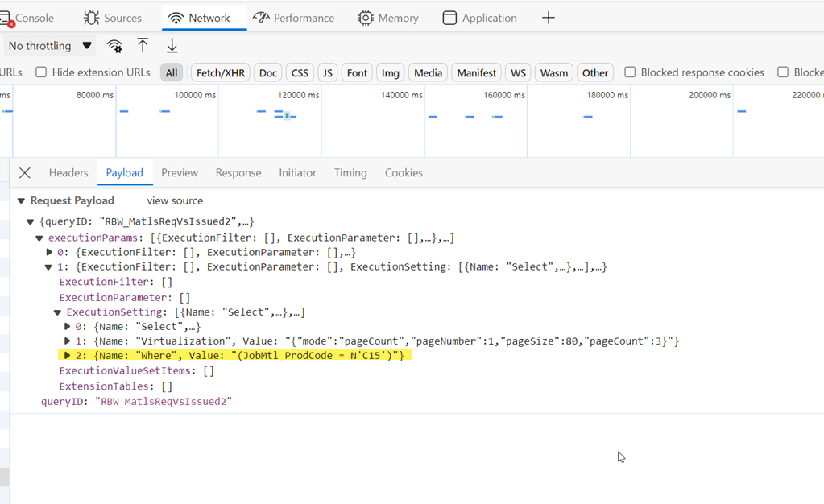This screenshot has height=504, width=824.
Task: Open the Timing tab
Action: [350, 172]
